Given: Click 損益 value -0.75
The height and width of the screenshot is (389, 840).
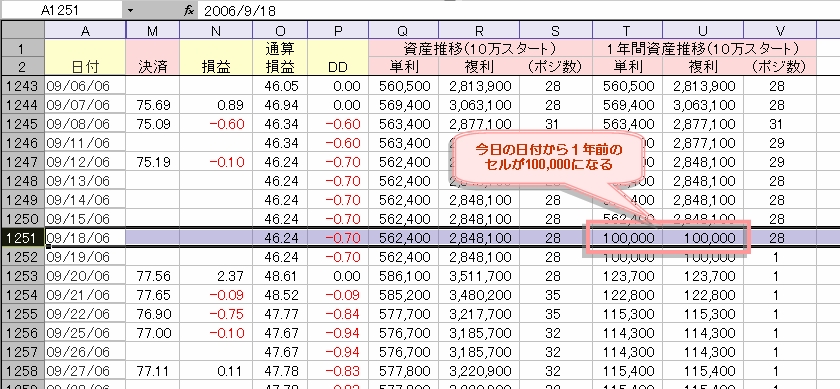Looking at the screenshot, I should 216,313.
